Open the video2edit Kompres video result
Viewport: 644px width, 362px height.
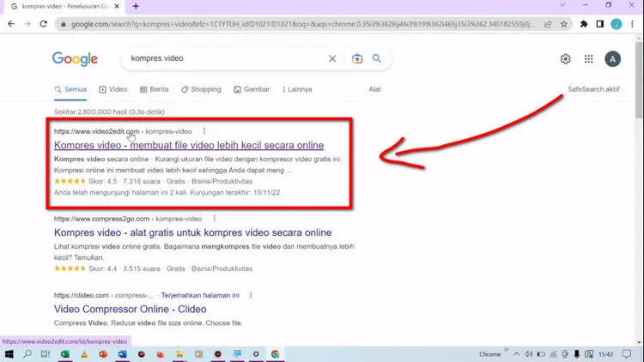[x=189, y=145]
